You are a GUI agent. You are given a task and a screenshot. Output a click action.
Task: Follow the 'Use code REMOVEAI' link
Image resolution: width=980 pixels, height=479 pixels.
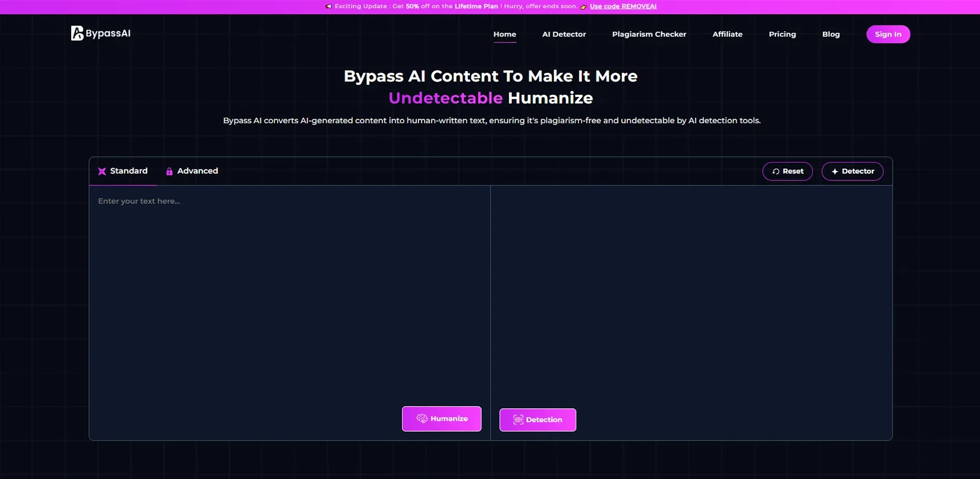pos(623,7)
